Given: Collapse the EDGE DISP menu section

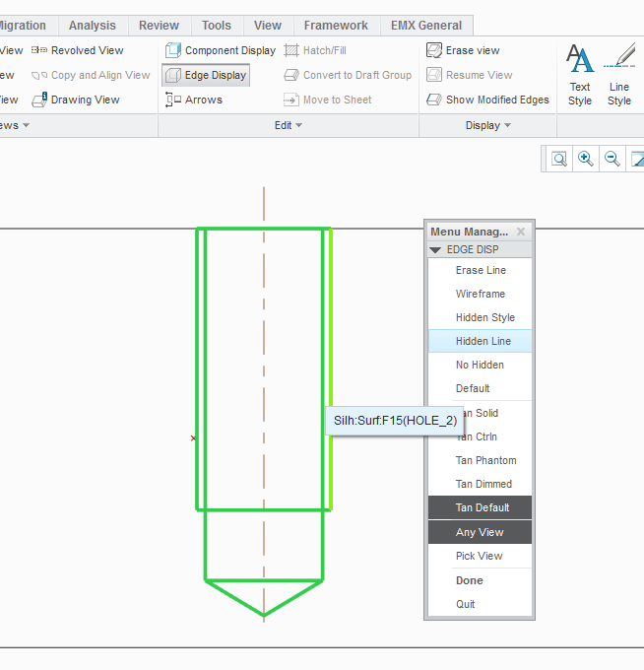Looking at the screenshot, I should [x=436, y=250].
